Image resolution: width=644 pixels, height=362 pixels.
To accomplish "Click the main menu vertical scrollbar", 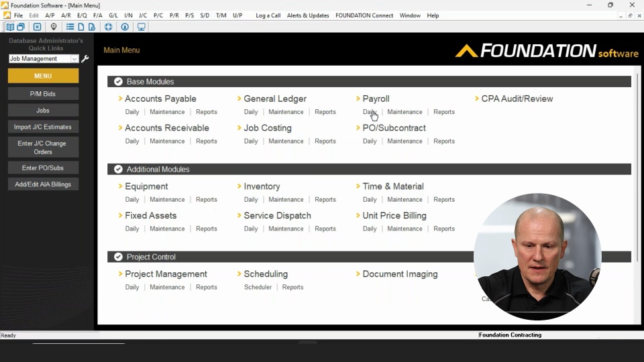I will point(637,167).
